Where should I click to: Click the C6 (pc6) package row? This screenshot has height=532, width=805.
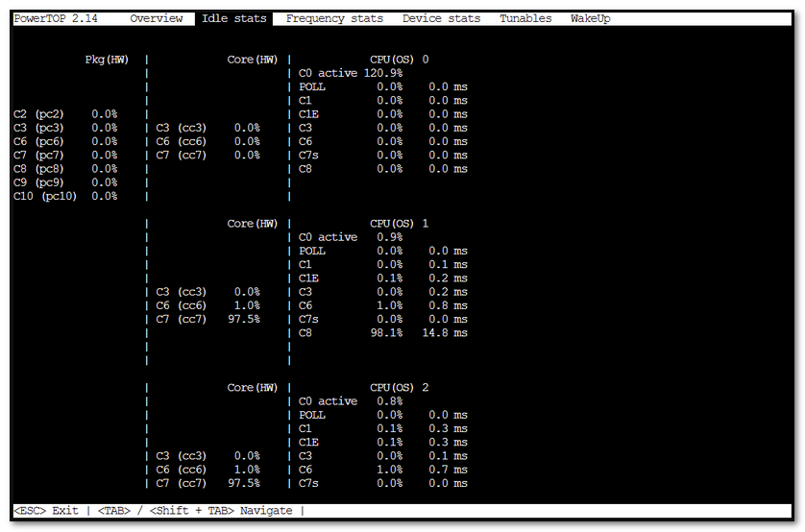click(65, 141)
